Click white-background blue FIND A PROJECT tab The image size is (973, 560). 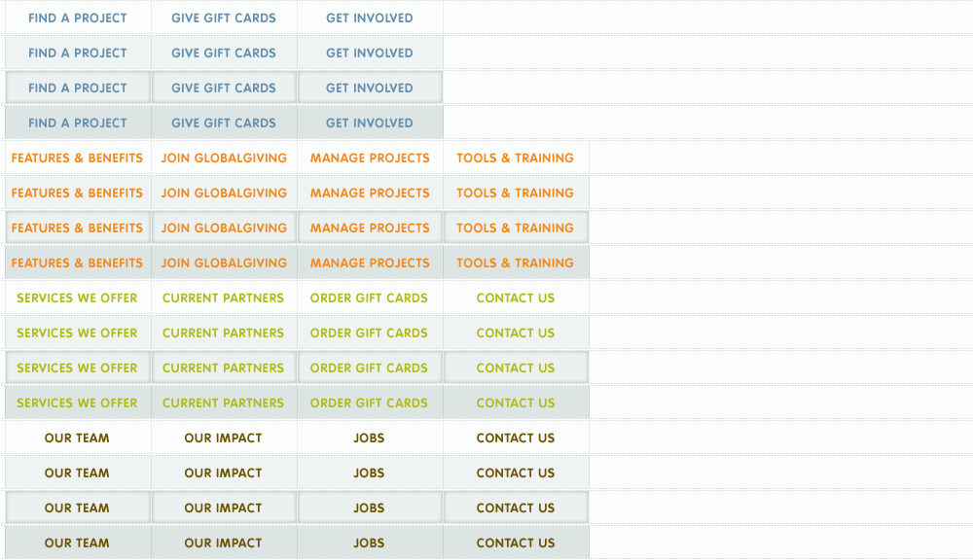point(78,17)
